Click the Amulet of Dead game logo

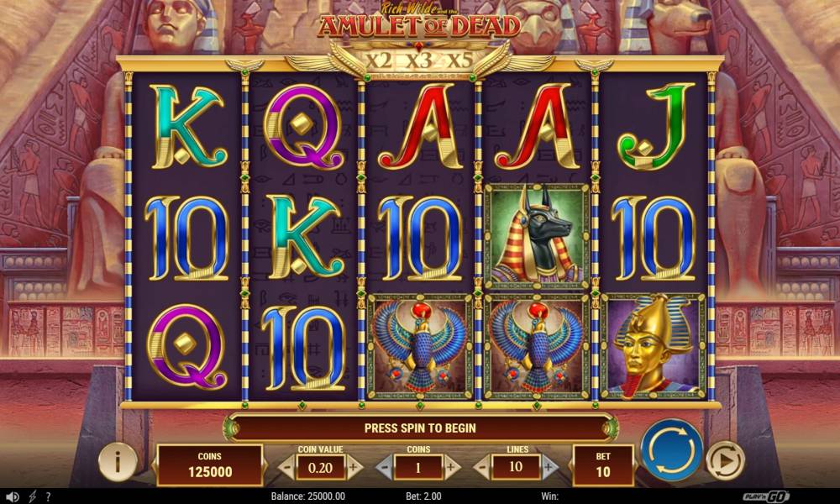point(419,22)
